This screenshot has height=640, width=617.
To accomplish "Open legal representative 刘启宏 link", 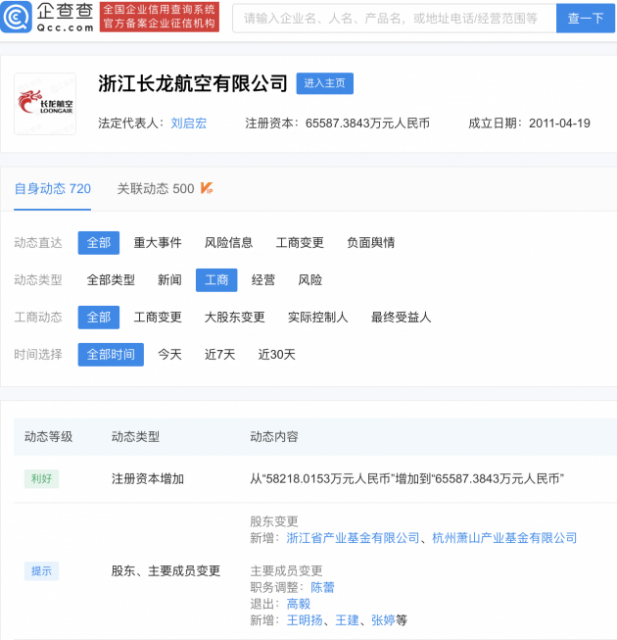I will pyautogui.click(x=189, y=123).
